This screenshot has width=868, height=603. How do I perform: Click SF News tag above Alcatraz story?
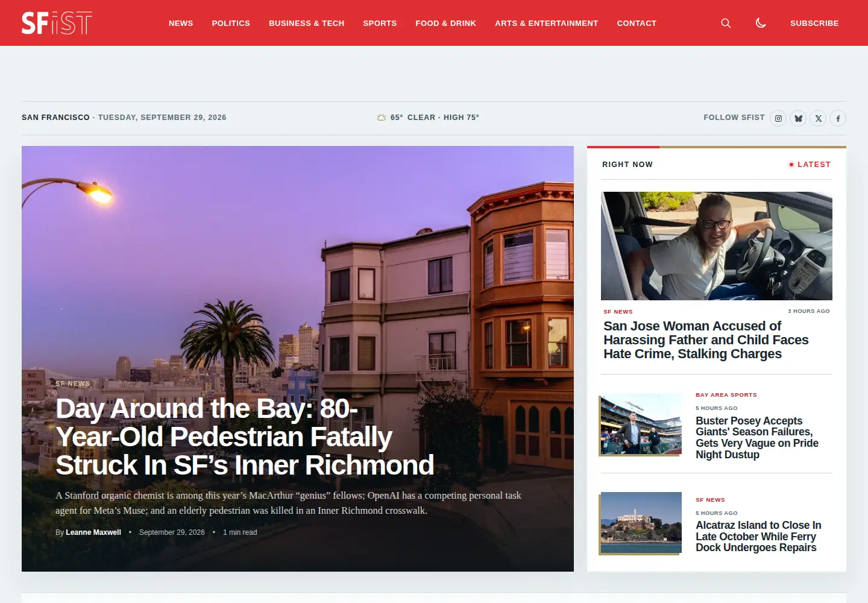(x=710, y=500)
